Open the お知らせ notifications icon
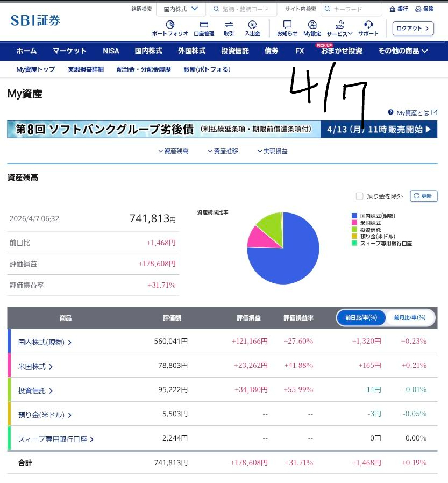The width and height of the screenshot is (448, 483). pyautogui.click(x=287, y=25)
